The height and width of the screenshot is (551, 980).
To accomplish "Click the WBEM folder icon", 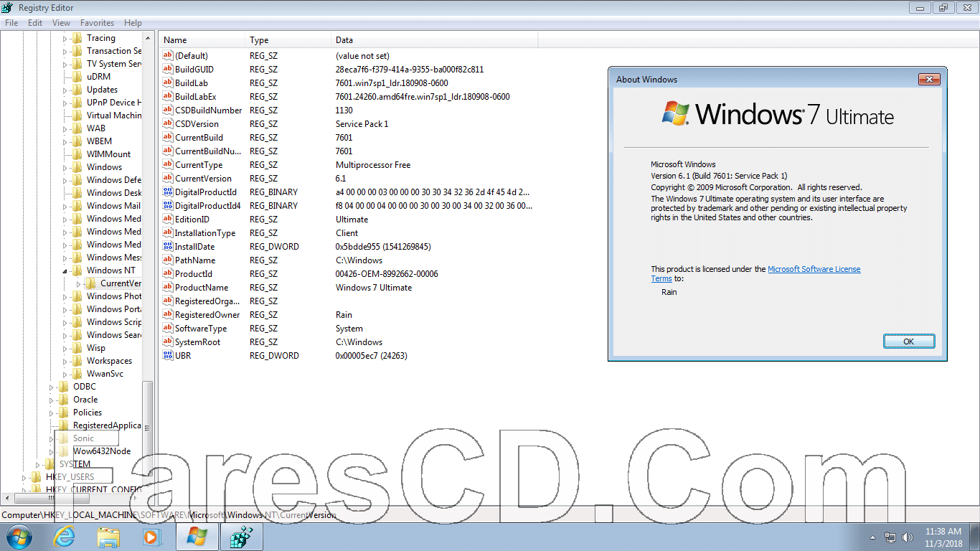I will (77, 141).
